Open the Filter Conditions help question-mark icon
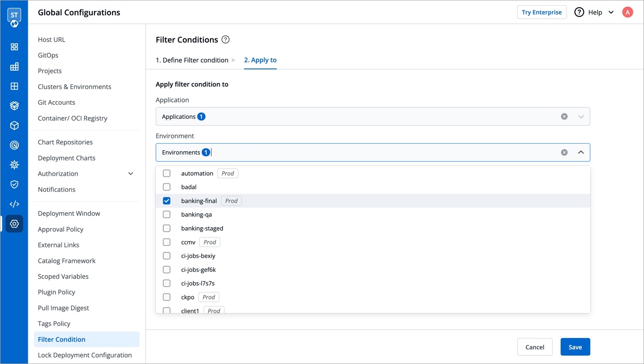Screen dimensions: 644x364 point(226,39)
